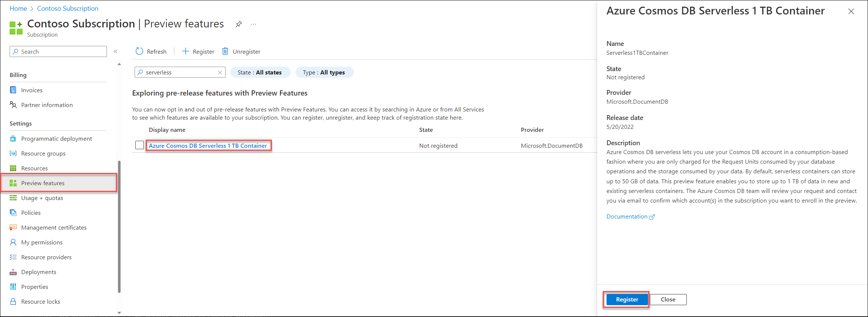Click Microsoft.DocumentDB cell in table row

(x=552, y=146)
